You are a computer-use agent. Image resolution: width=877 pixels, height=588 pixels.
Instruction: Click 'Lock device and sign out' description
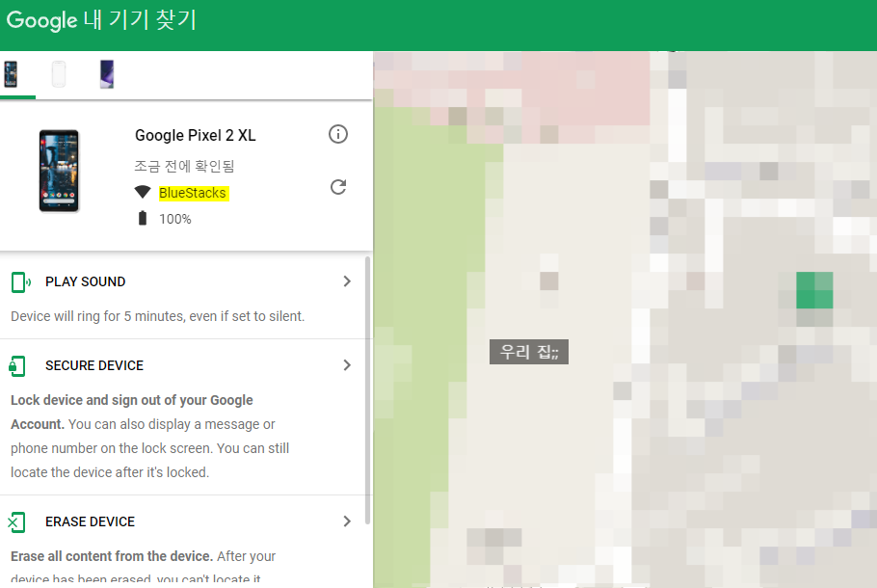tap(150, 437)
